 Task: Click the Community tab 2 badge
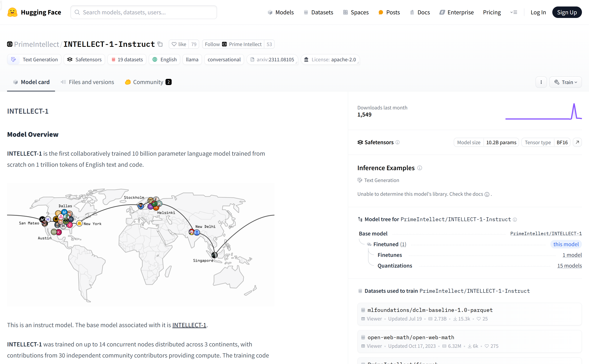coord(169,82)
